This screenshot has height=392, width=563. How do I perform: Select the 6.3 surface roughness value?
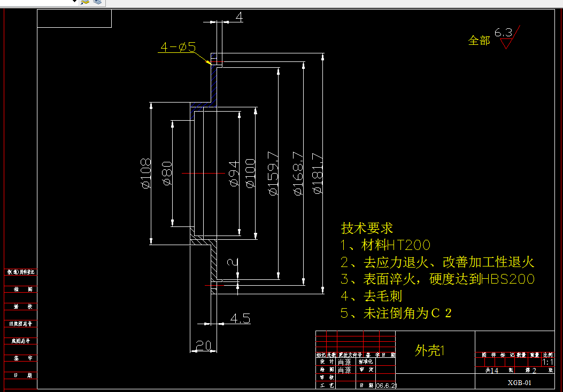[504, 33]
